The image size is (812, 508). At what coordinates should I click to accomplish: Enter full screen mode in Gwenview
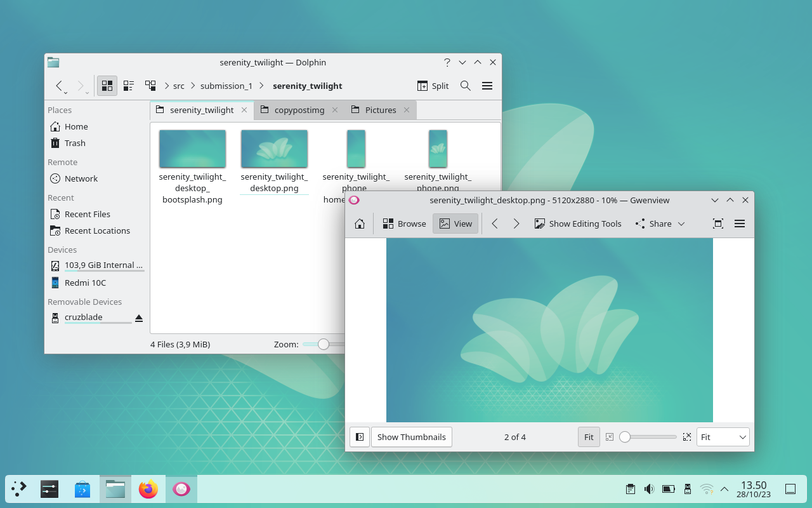pos(717,224)
